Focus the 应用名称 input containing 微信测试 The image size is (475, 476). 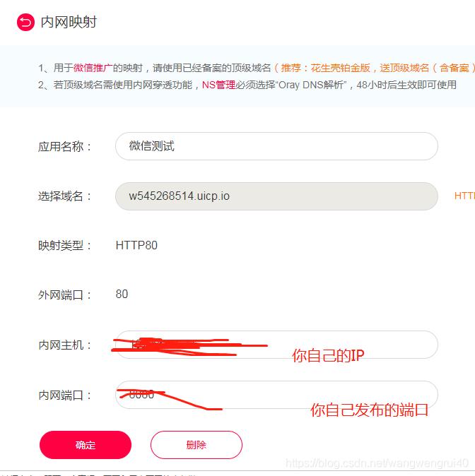[x=276, y=146]
